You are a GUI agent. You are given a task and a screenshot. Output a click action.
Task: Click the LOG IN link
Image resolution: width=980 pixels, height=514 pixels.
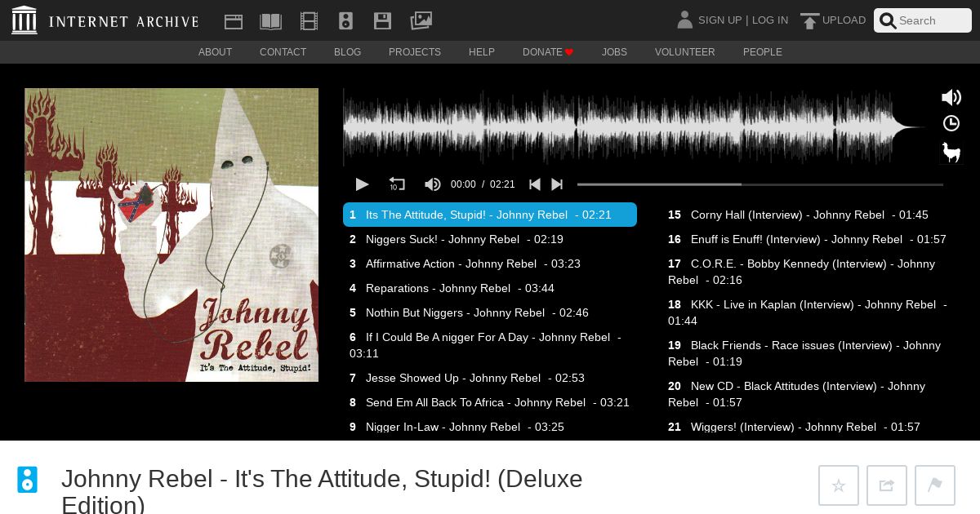(x=770, y=20)
